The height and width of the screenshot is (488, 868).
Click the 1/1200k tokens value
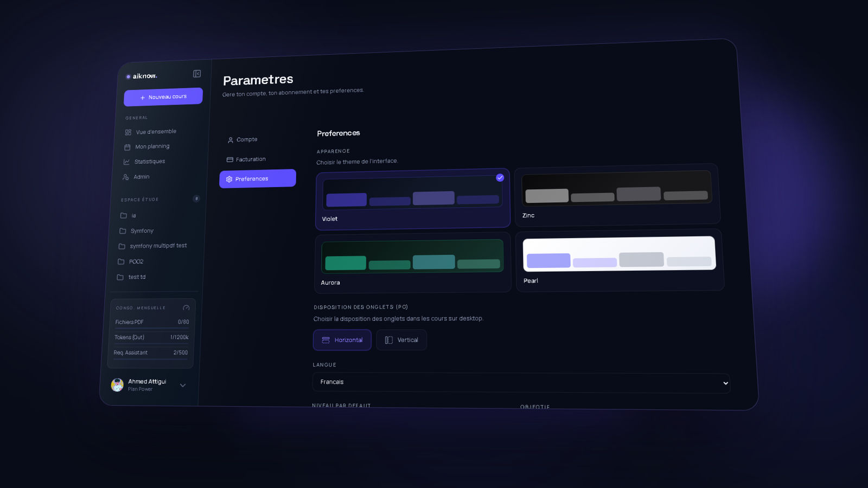(x=180, y=337)
